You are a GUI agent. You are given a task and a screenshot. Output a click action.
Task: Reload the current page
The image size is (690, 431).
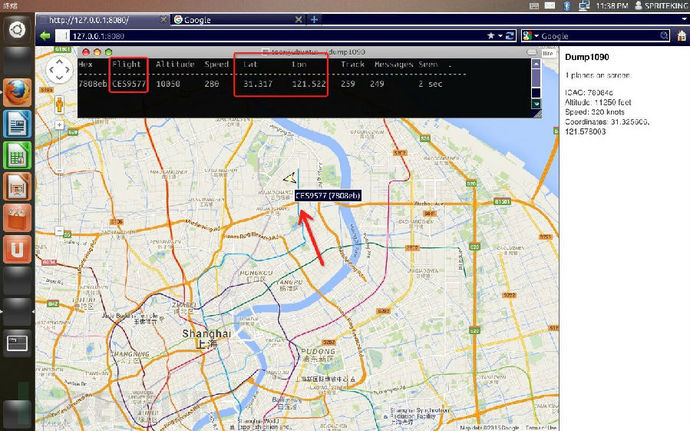click(x=510, y=36)
